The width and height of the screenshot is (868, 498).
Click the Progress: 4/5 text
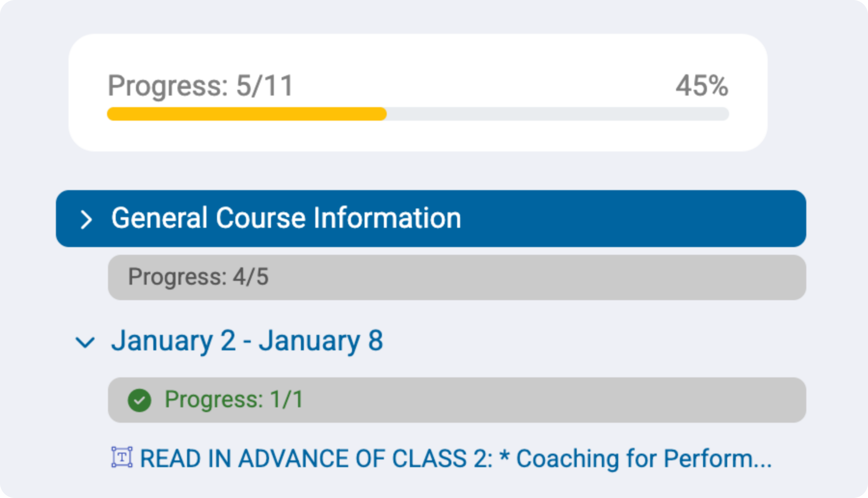tap(198, 277)
